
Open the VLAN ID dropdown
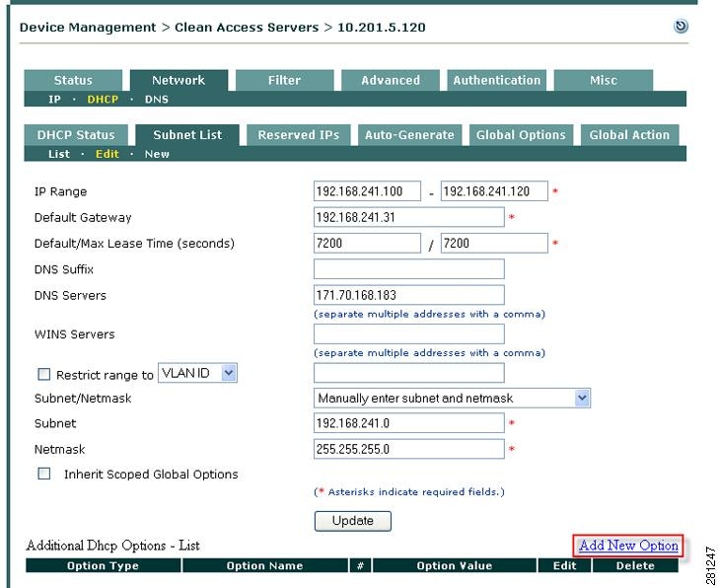(197, 373)
